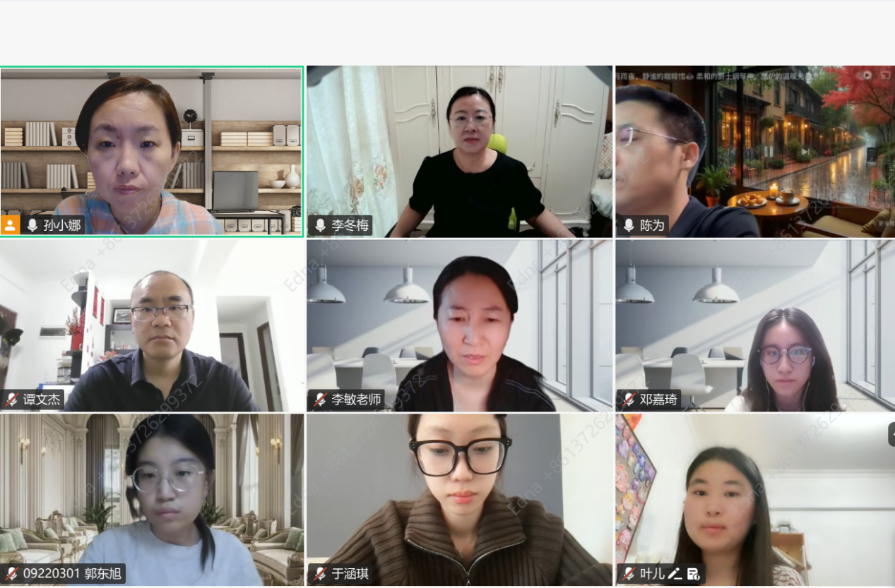Click muted mic icon of 09220301 郭东旭

pyautogui.click(x=12, y=574)
